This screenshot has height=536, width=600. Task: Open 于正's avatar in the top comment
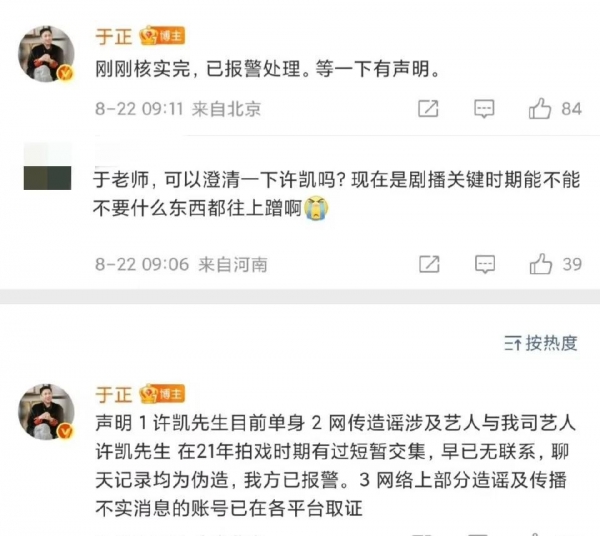point(46,54)
